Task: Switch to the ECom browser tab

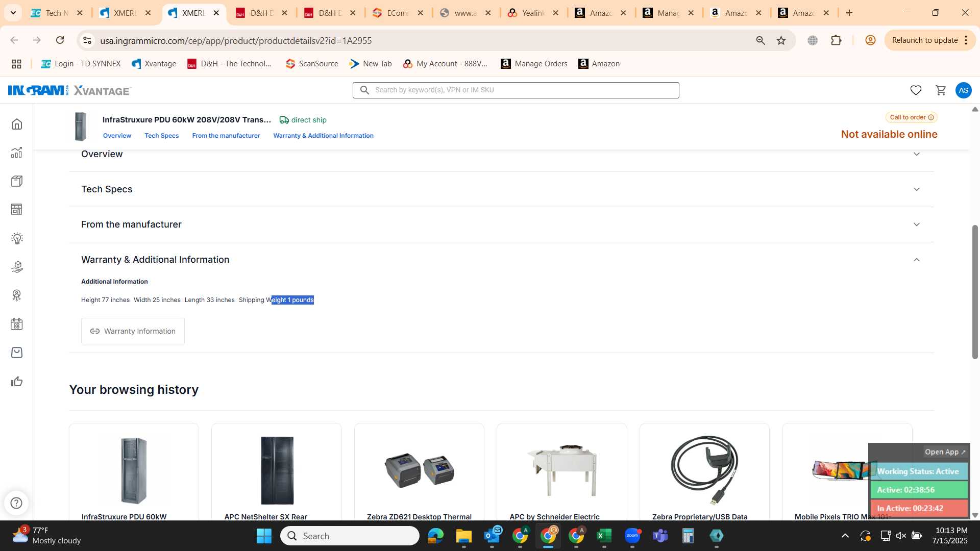Action: coord(398,13)
